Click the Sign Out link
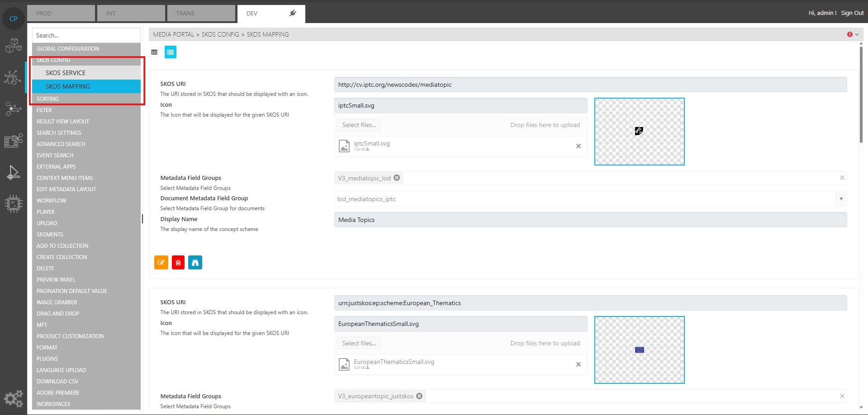The image size is (868, 415). point(852,13)
